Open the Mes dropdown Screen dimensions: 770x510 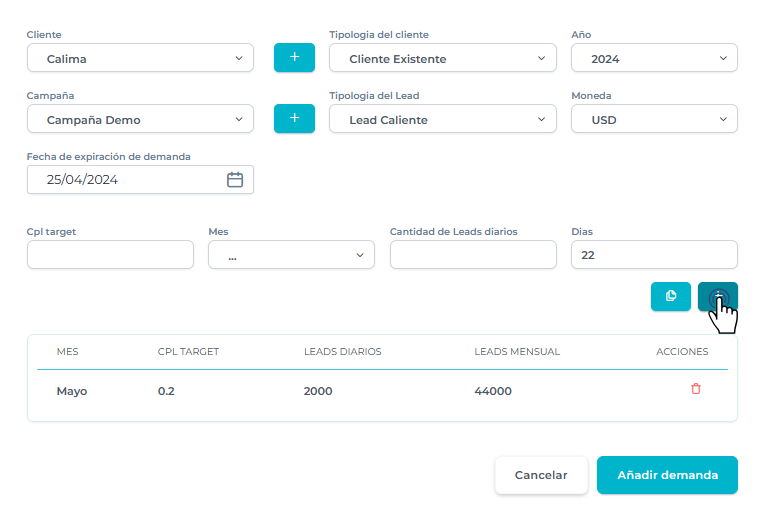pos(291,255)
